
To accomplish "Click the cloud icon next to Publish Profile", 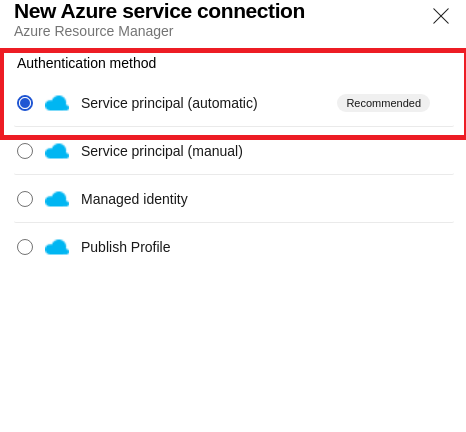I will 57,247.
